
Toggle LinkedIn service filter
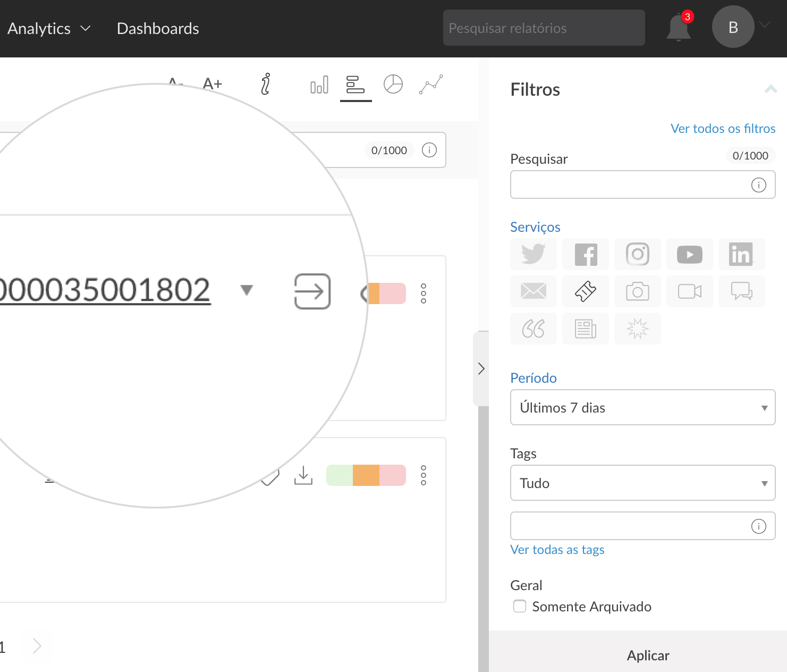pos(741,254)
